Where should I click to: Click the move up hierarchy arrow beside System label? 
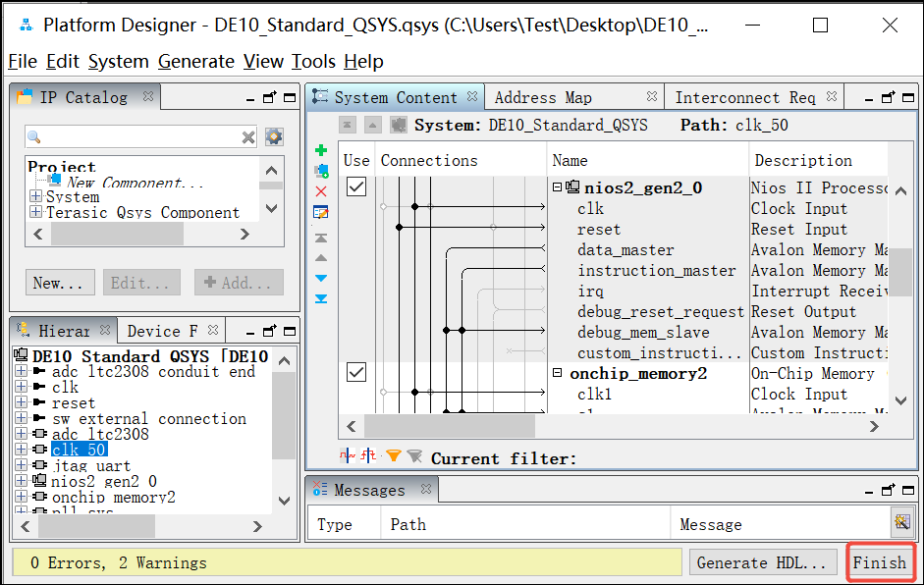[x=372, y=125]
